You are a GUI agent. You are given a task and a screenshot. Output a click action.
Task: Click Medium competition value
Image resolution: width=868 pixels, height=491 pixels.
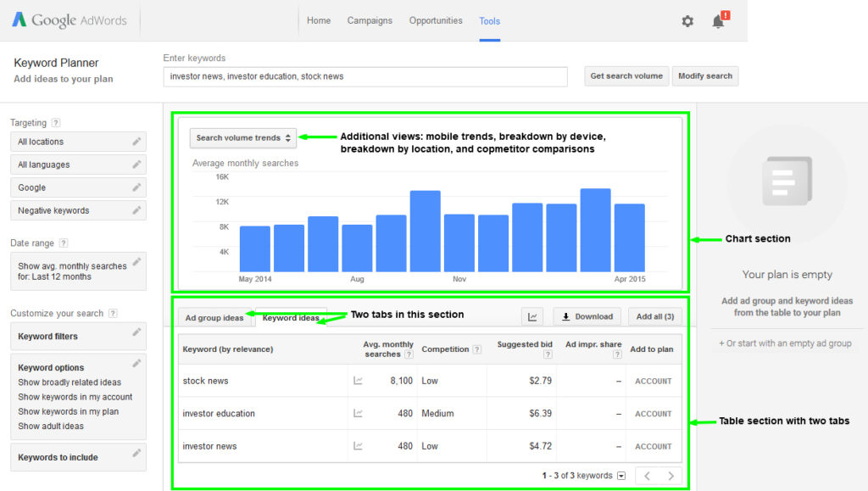coord(437,414)
